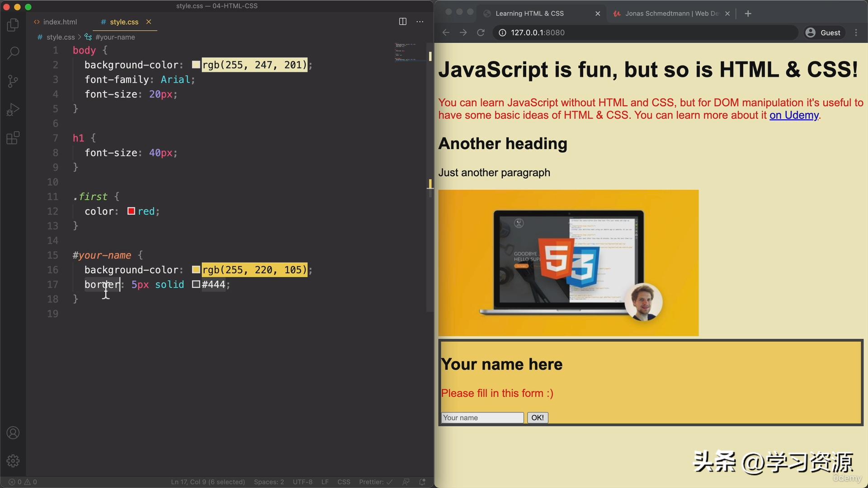
Task: Change the CSS language mode selector
Action: click(344, 482)
